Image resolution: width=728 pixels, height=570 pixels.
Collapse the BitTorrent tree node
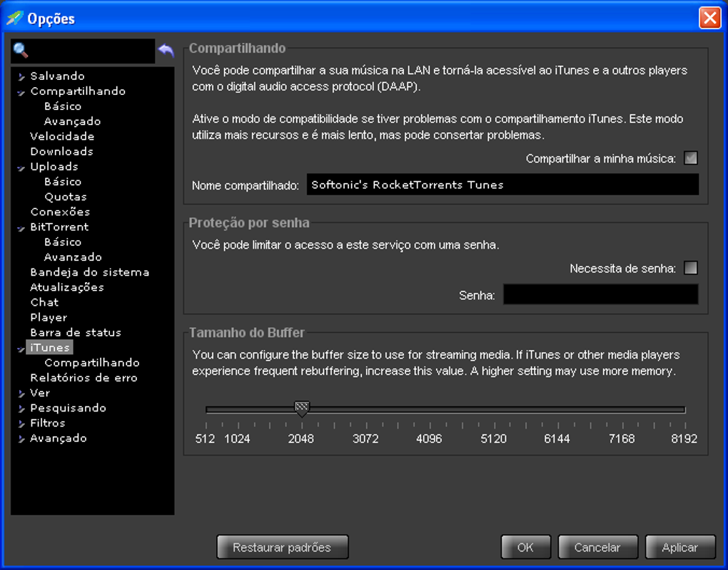pyautogui.click(x=21, y=227)
